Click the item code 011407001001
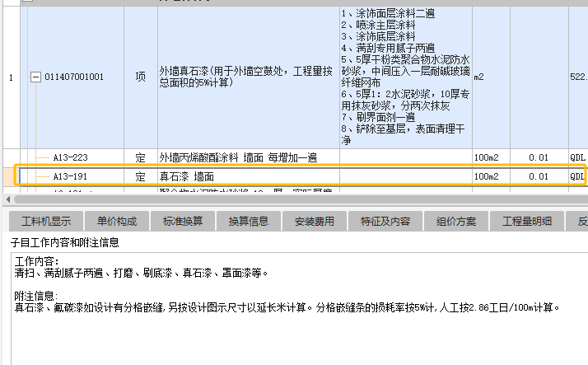The height and width of the screenshot is (365, 588). coord(74,77)
